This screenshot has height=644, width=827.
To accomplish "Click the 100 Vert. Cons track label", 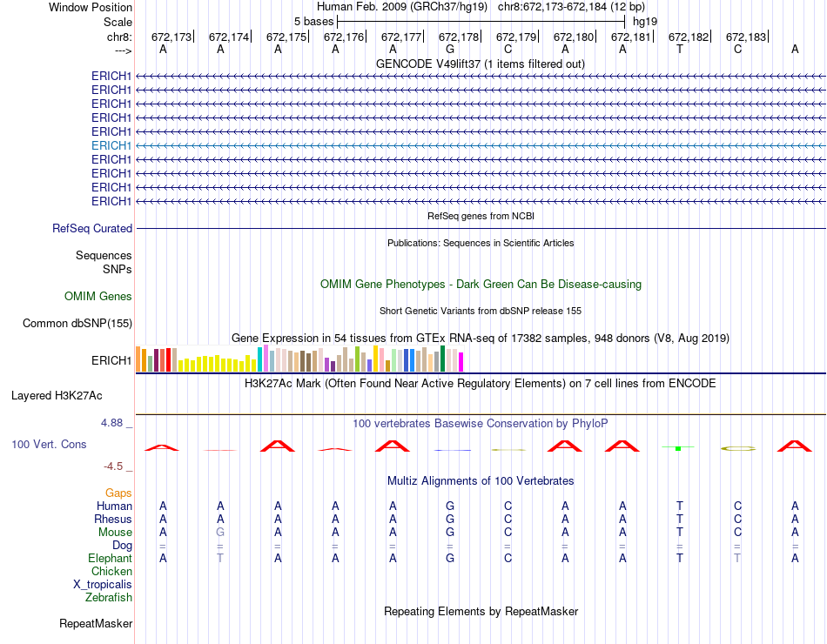I will 49,444.
